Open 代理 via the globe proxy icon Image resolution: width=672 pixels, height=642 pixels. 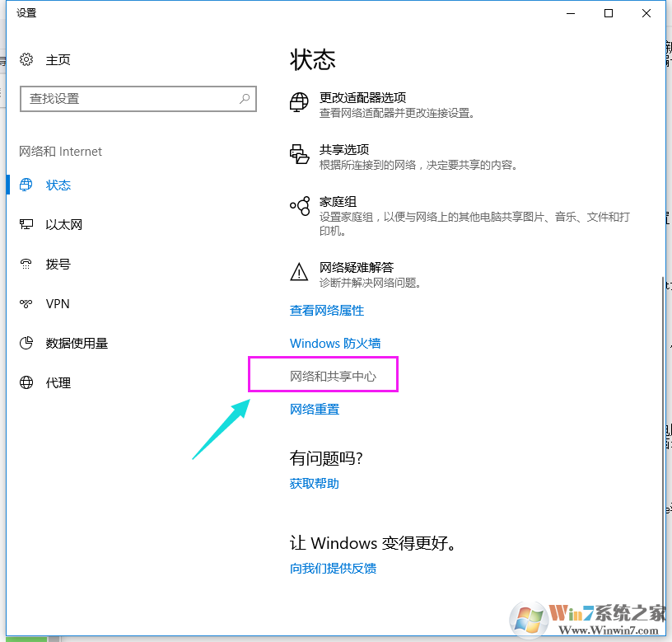point(26,382)
